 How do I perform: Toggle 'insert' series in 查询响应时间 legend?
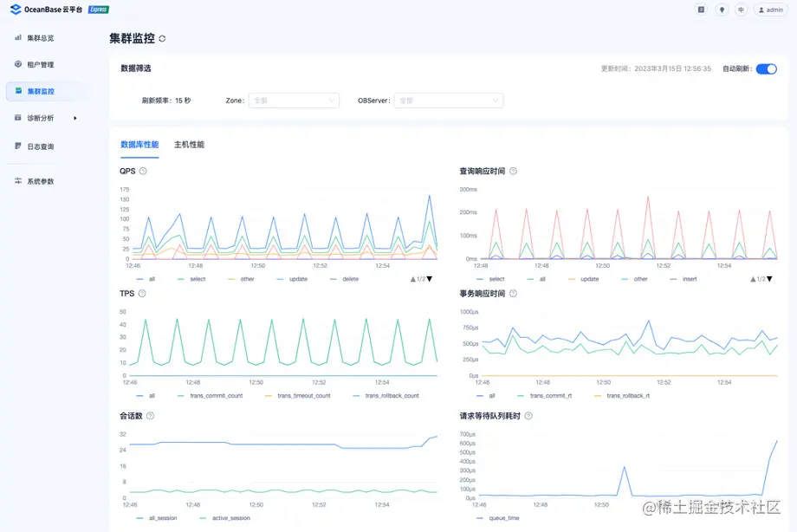684,279
